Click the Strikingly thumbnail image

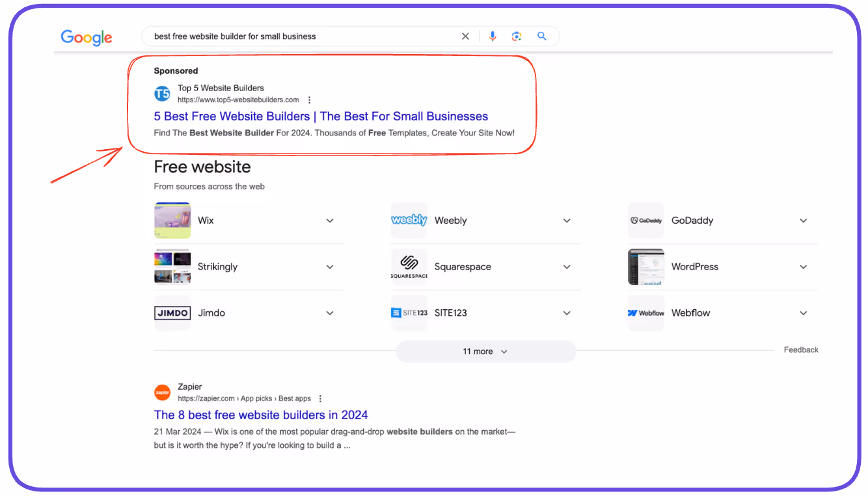[x=172, y=267]
